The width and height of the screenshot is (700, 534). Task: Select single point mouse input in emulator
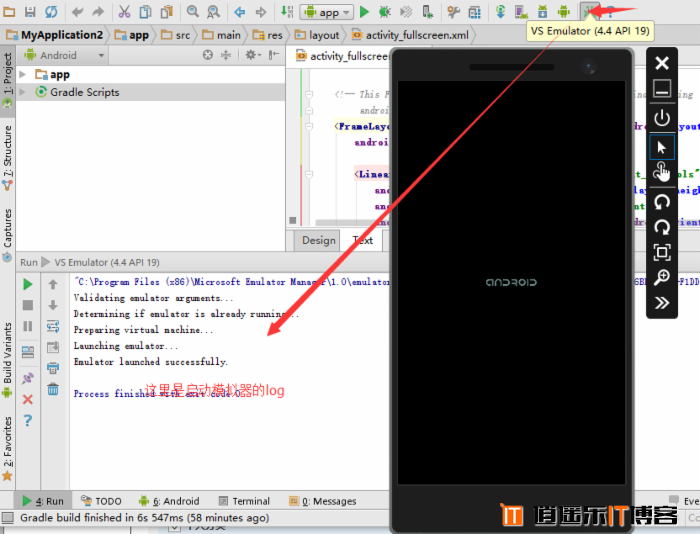coord(661,147)
